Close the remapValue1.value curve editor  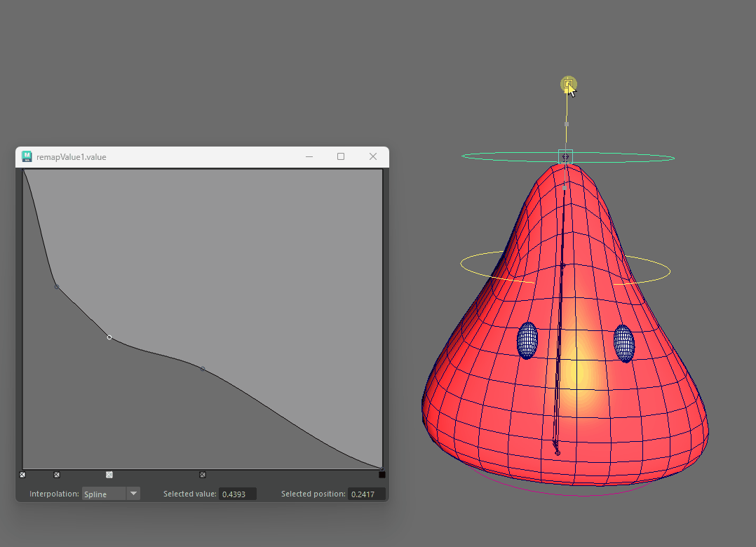[x=373, y=156]
